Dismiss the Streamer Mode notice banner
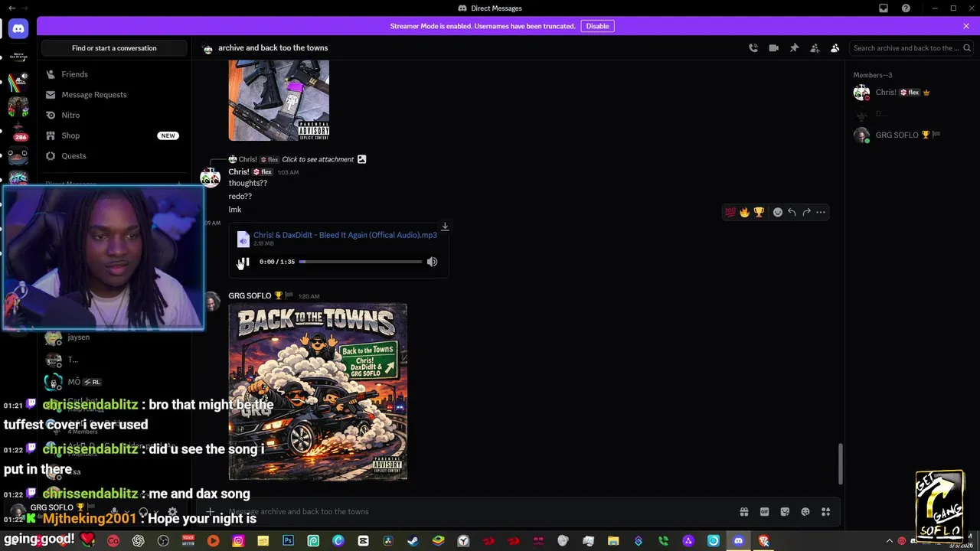The image size is (980, 551). pos(966,26)
